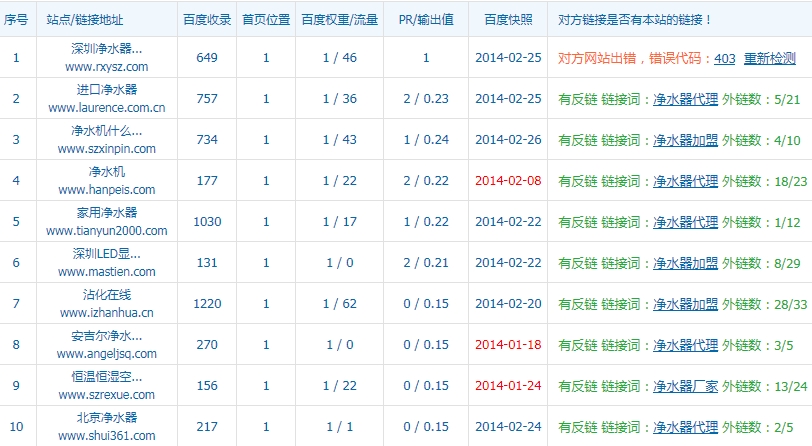This screenshot has height=446, width=812.
Task: Click the Baidu index value 1030
Action: tap(207, 221)
